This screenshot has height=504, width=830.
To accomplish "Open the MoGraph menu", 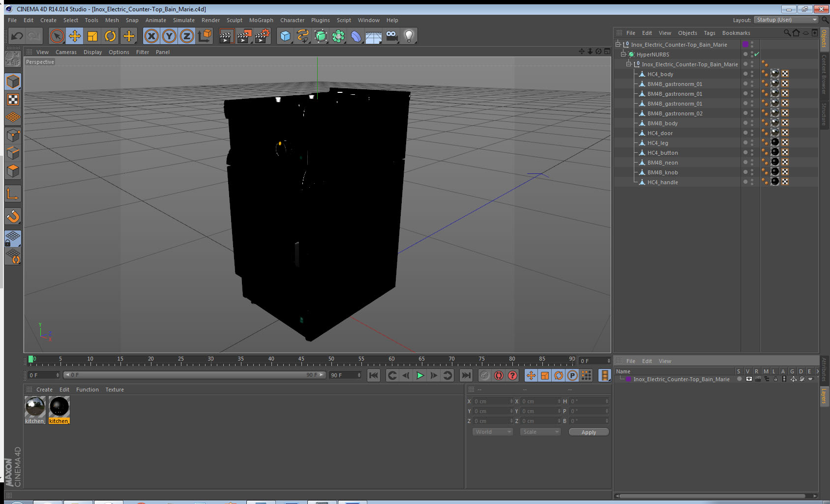I will (261, 20).
